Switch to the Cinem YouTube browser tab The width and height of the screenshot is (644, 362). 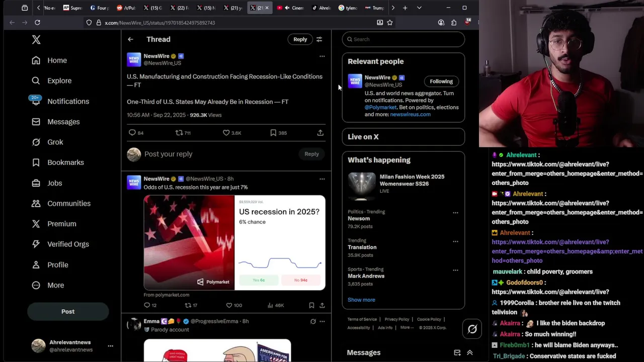point(291,8)
